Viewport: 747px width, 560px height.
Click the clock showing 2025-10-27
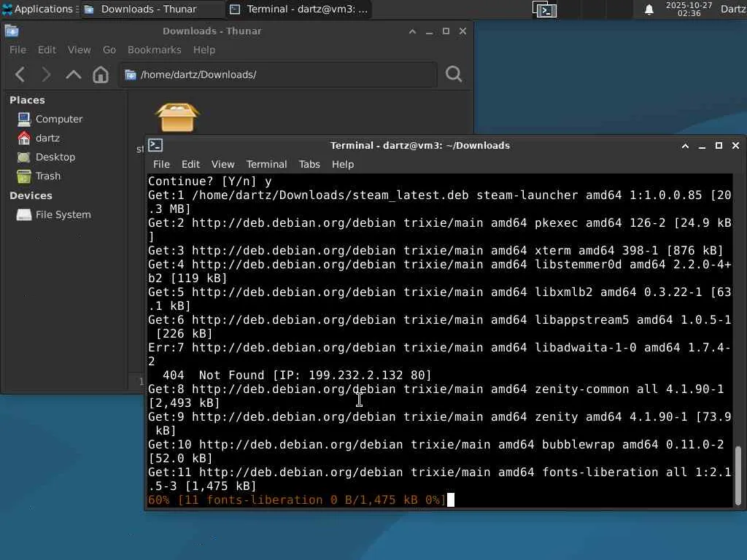coord(689,9)
